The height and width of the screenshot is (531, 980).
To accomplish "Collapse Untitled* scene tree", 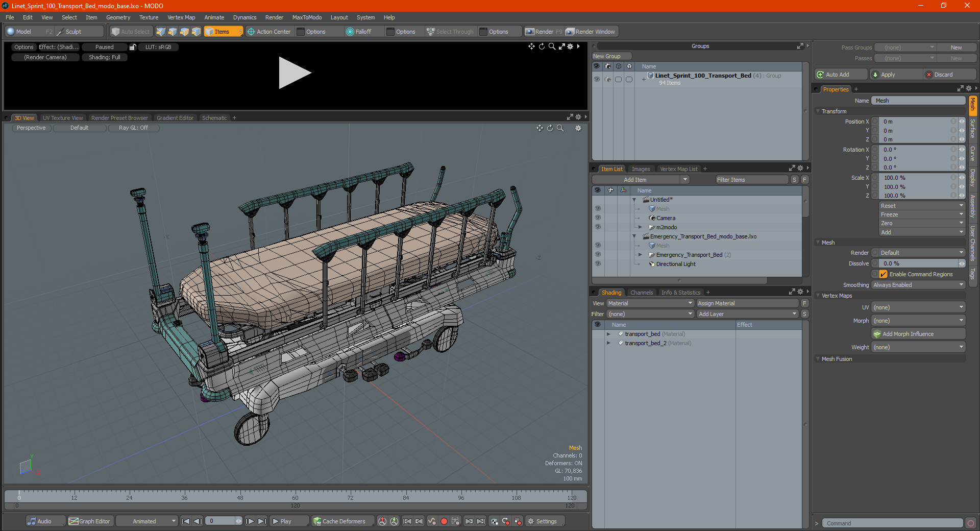I will click(x=634, y=200).
